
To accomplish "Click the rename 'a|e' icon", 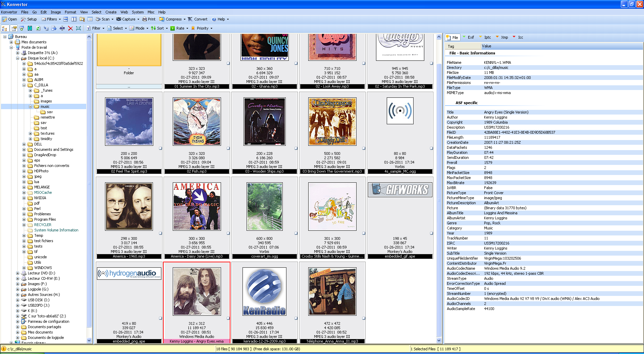I will 62,28.
